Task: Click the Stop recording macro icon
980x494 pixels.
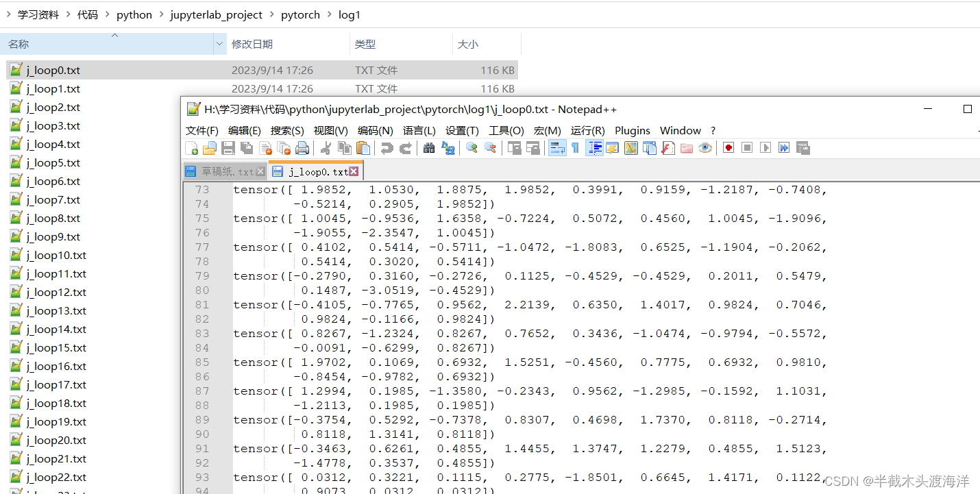Action: coord(747,148)
